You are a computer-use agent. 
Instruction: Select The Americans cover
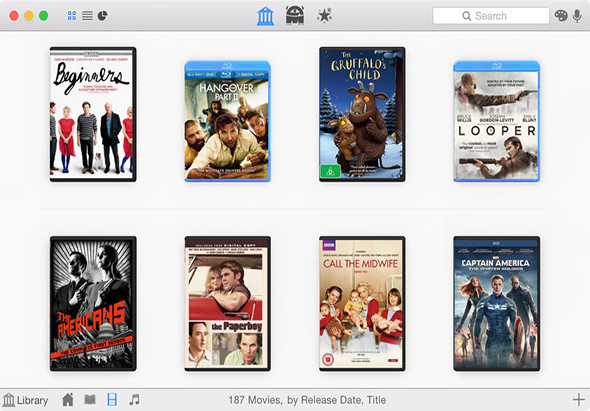point(93,304)
